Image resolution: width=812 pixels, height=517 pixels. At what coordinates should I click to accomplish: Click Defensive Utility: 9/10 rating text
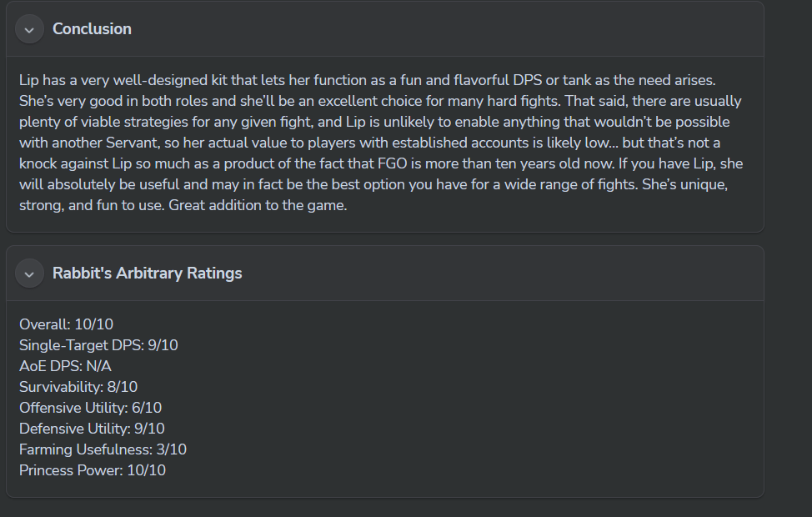pos(92,429)
